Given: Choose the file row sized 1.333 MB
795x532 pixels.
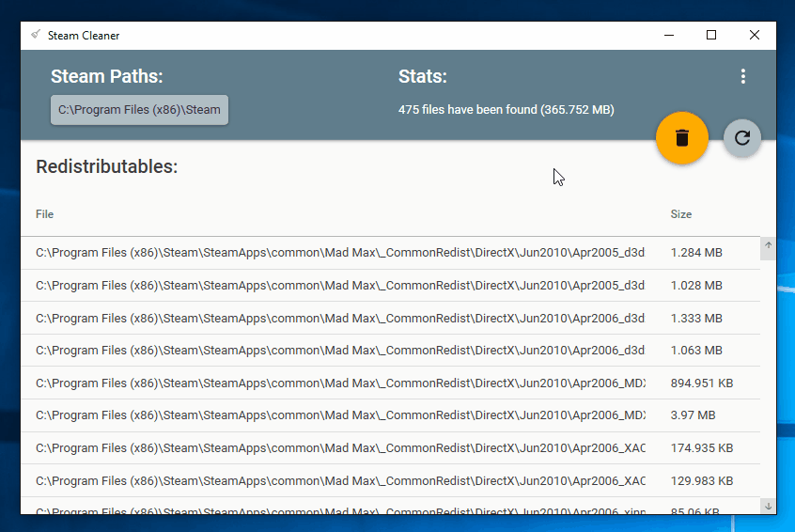Looking at the screenshot, I should click(x=340, y=318).
